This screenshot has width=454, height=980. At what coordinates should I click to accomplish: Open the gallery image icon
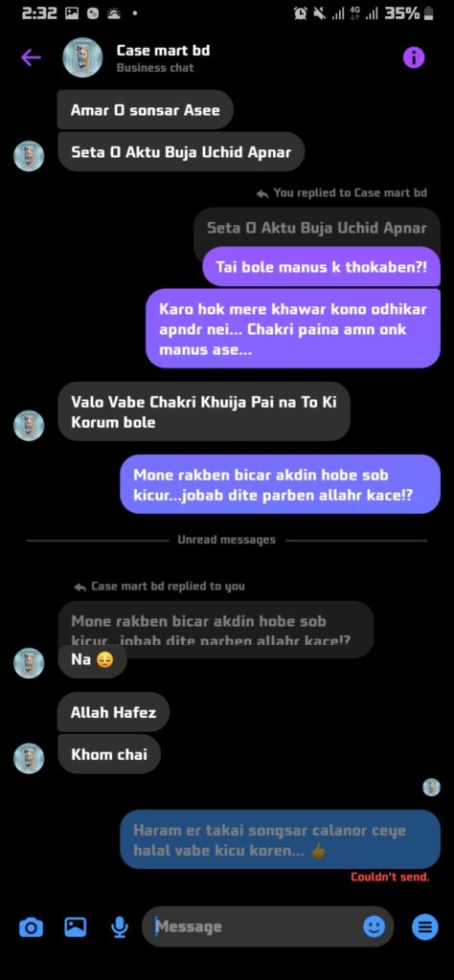pos(76,926)
